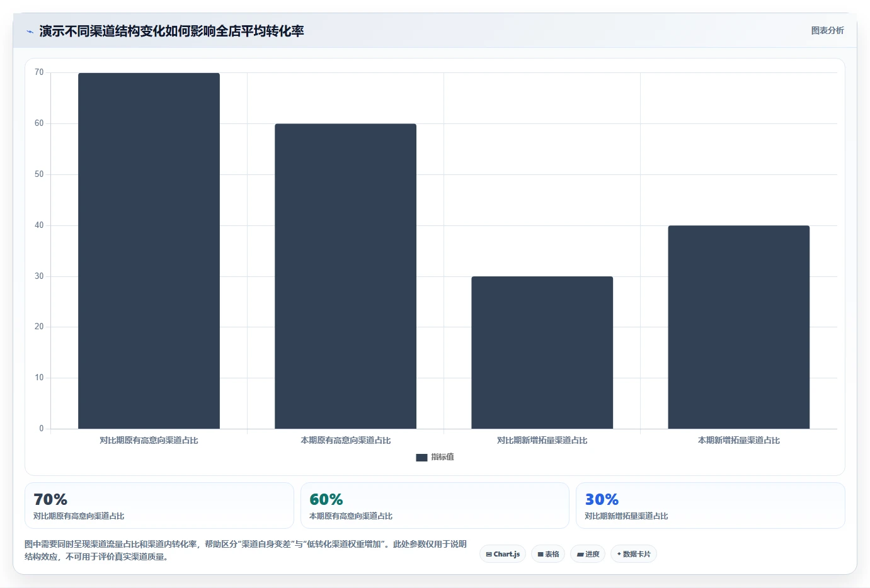This screenshot has width=870, height=588.
Task: Click the blue 30% value in the stat card
Action: click(x=602, y=499)
